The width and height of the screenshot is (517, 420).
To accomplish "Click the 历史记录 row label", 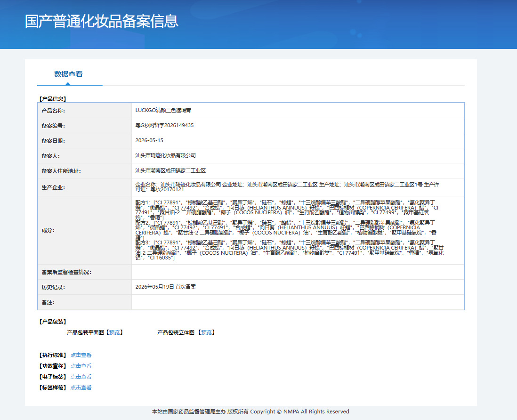I will coord(53,288).
